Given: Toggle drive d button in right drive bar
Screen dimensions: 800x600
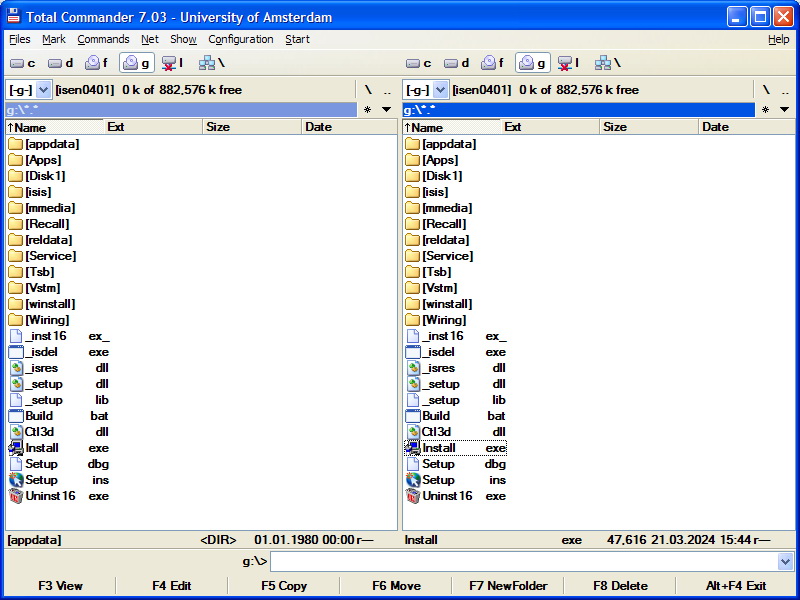Looking at the screenshot, I should [x=457, y=63].
